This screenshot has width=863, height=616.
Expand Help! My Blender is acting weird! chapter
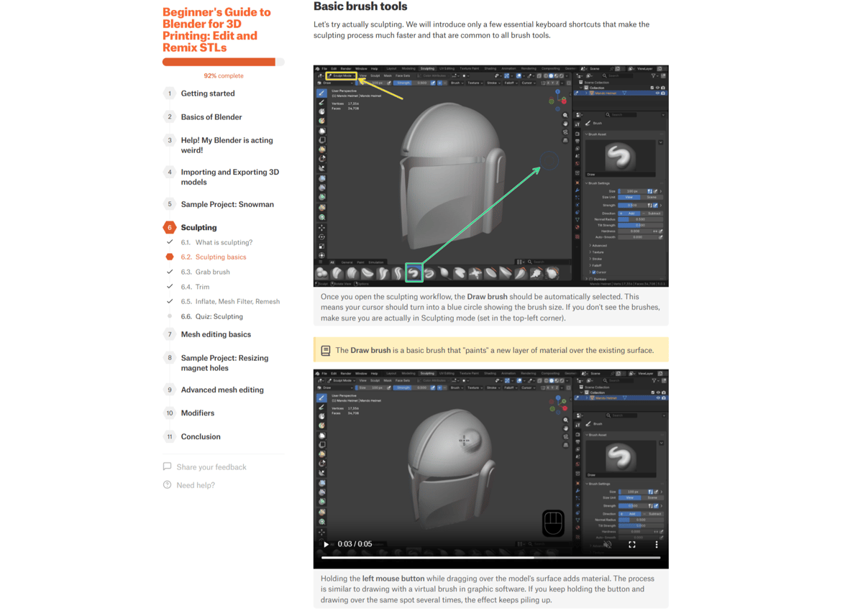tap(227, 145)
